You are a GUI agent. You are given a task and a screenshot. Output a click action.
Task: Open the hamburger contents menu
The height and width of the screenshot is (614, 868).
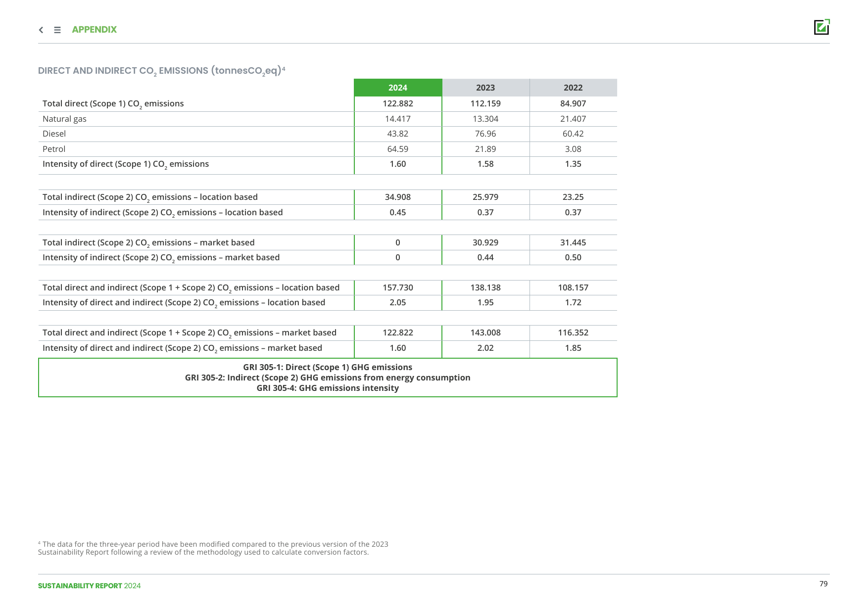(57, 30)
